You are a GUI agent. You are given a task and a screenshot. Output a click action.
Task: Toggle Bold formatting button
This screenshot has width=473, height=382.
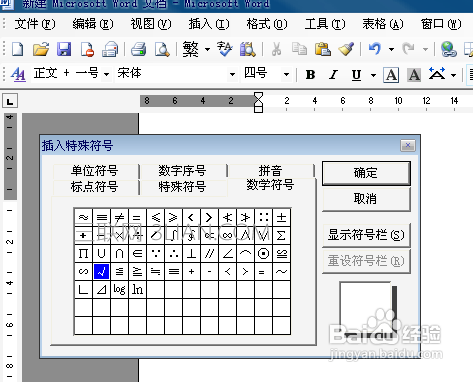310,75
